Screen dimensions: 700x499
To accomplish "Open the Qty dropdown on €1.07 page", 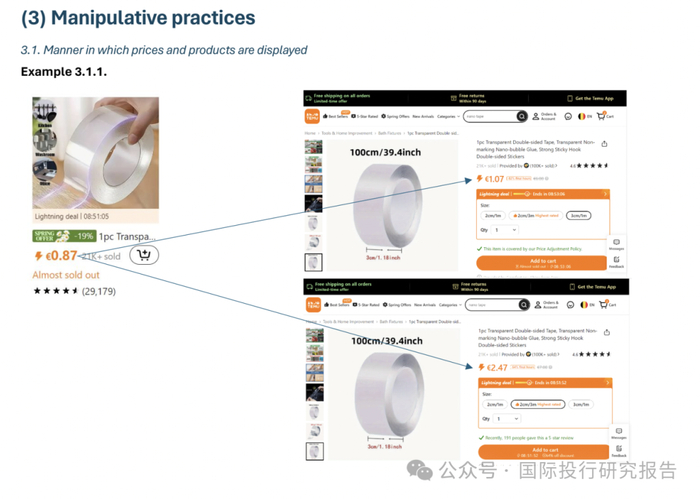I will 505,230.
